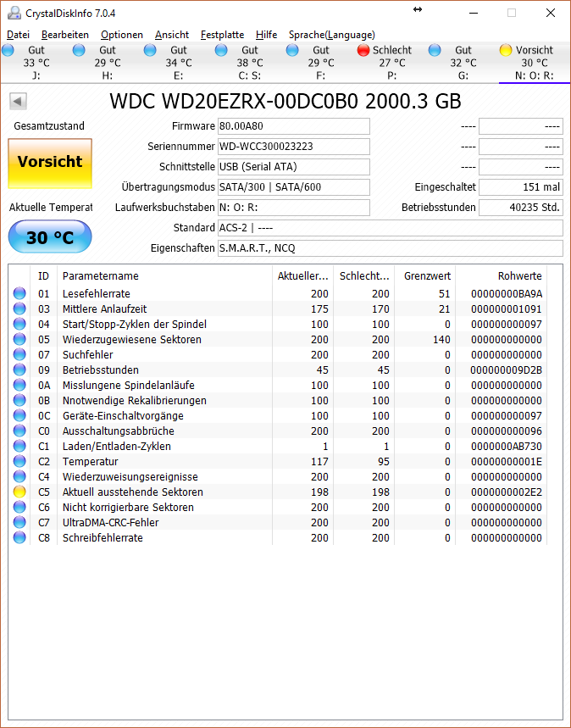The image size is (571, 728).
Task: Click status orb for Schreibfehlerrate
Action: tap(19, 537)
